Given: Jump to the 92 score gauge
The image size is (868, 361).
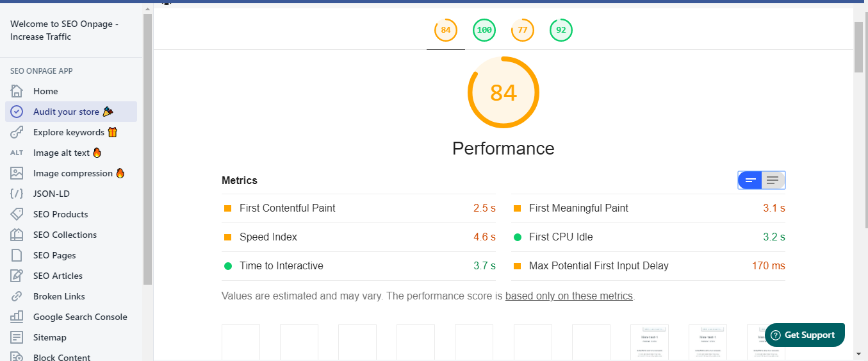Looking at the screenshot, I should tap(561, 30).
